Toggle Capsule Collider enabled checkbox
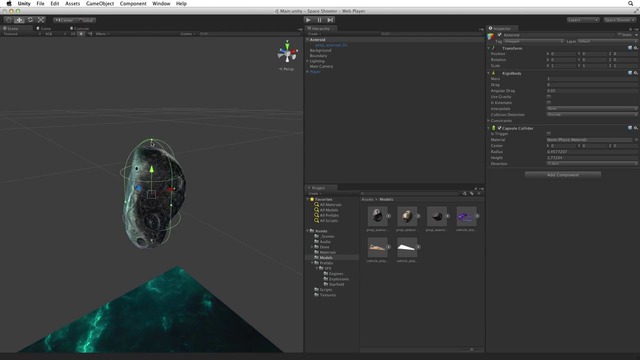This screenshot has height=360, width=640. coord(499,128)
